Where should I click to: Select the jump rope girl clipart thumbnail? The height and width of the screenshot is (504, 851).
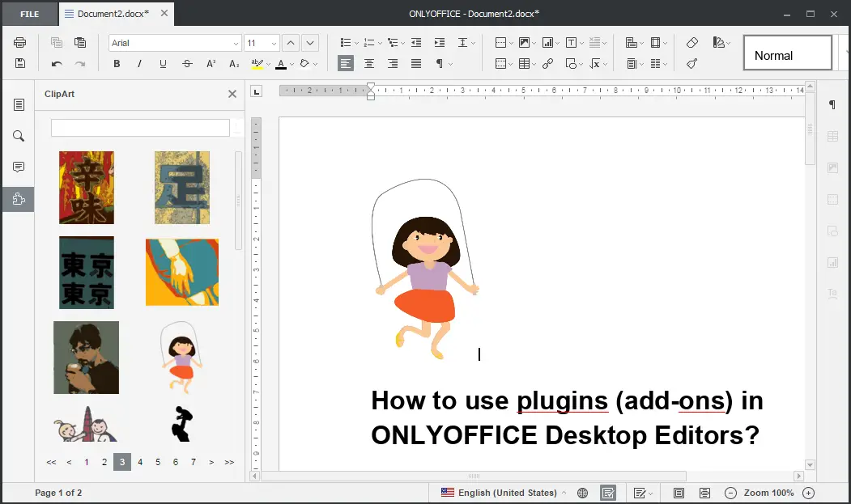click(x=182, y=357)
